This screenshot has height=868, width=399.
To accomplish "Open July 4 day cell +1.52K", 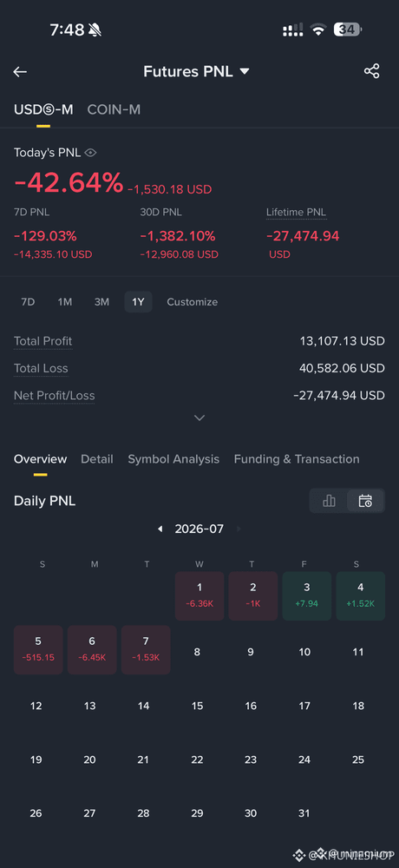I will [x=360, y=596].
